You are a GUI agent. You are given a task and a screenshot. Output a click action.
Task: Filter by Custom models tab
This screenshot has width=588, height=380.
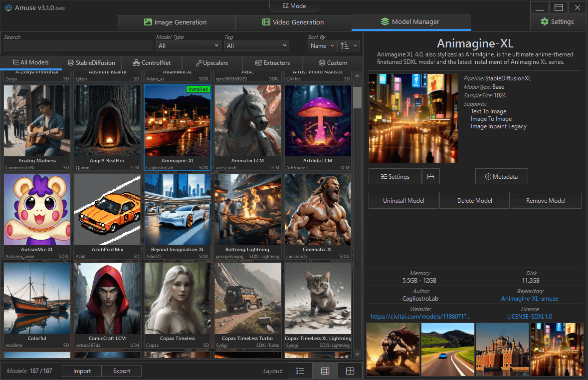coord(333,63)
